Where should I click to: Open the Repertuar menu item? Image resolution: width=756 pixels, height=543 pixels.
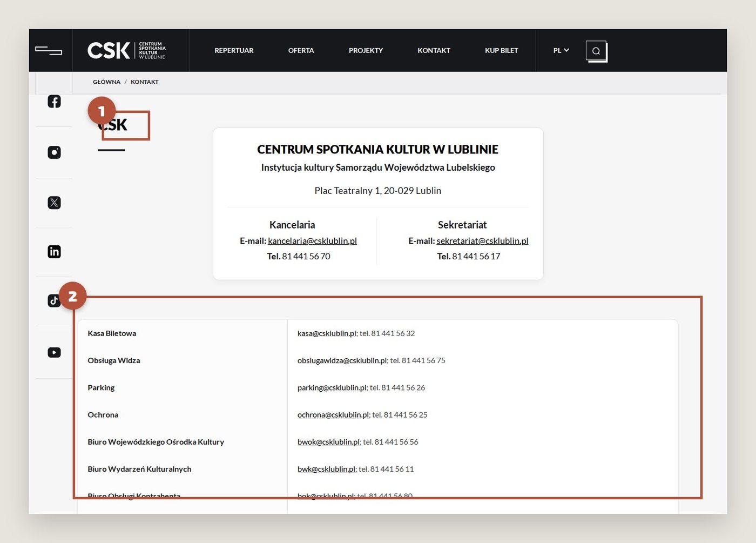[x=234, y=50]
